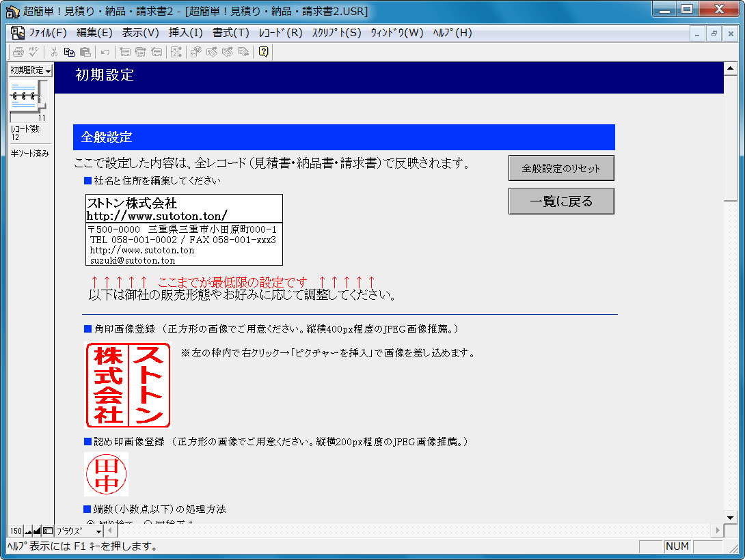Open the レコード(R) menu
This screenshot has width=745, height=560.
point(280,33)
